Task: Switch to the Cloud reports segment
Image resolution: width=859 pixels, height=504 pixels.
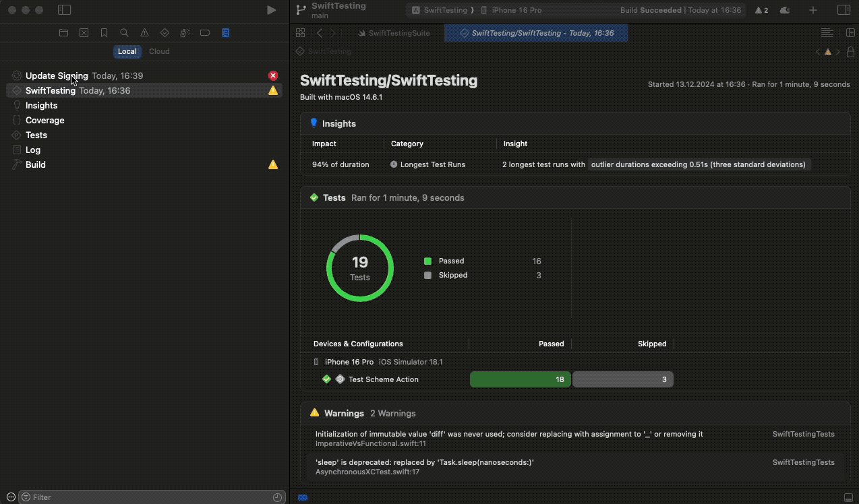Action: [159, 51]
